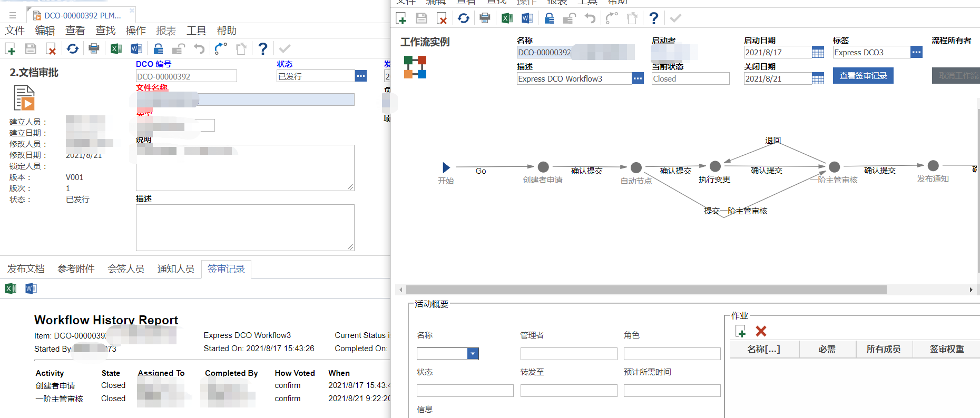Open help from the DCO window toolbar
Image resolution: width=980 pixels, height=418 pixels.
(x=263, y=49)
